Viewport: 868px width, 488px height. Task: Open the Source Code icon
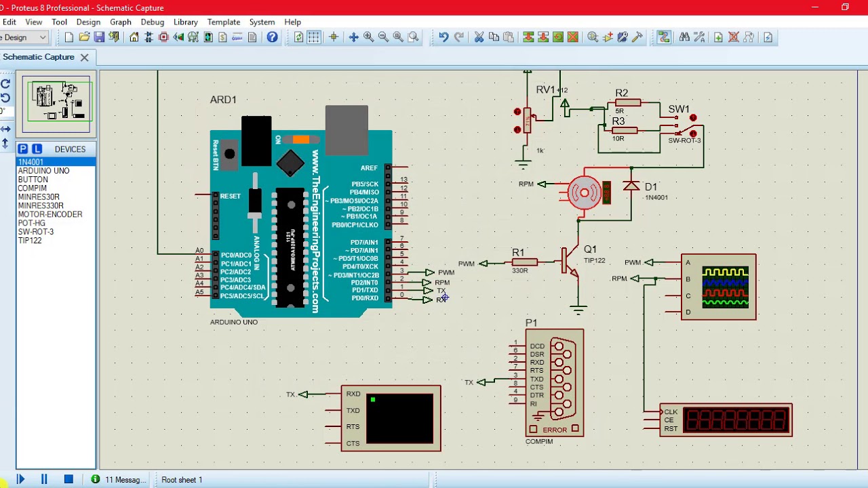[237, 37]
